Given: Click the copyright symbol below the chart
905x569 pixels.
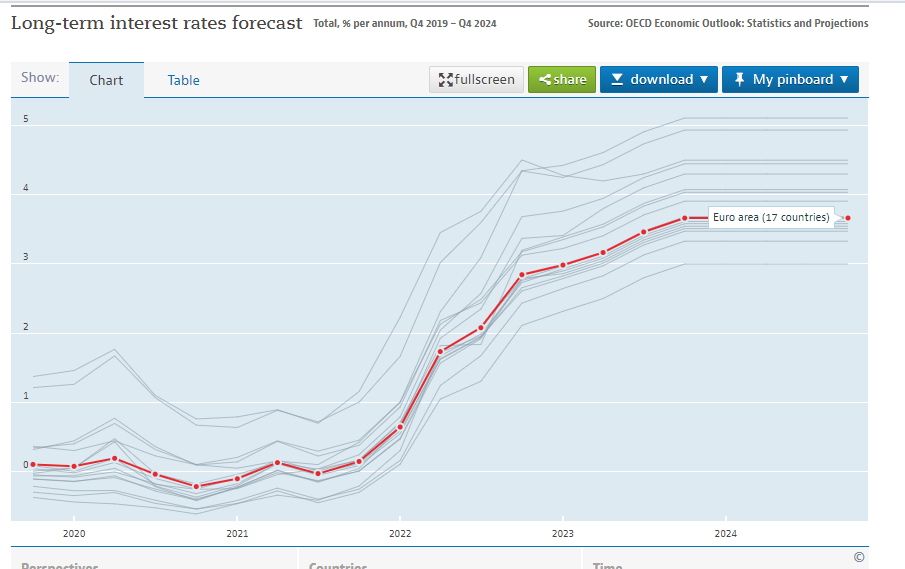Looking at the screenshot, I should 859,557.
